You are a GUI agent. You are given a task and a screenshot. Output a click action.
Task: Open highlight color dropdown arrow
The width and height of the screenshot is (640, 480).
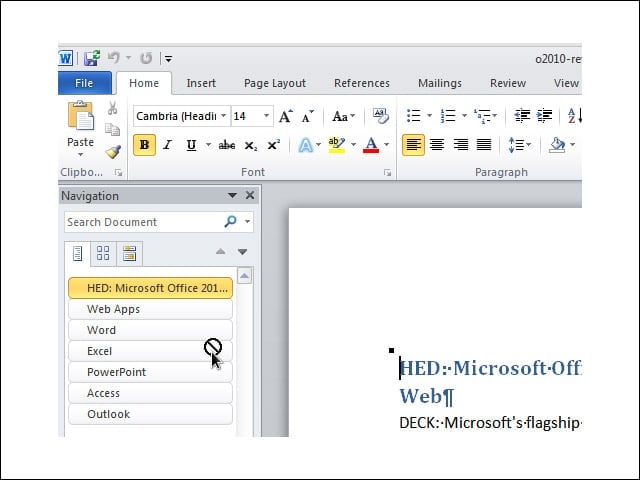(x=353, y=144)
